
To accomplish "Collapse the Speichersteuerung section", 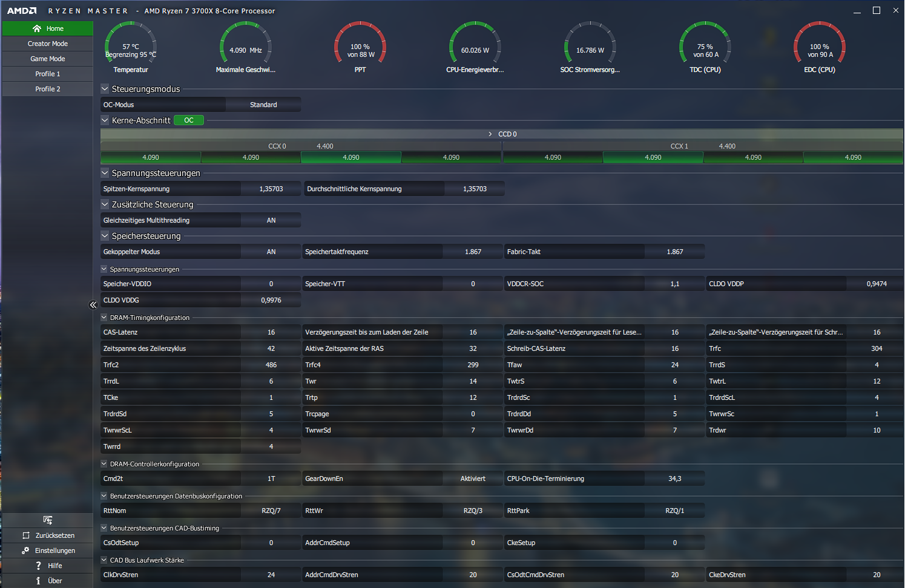I will pos(105,236).
